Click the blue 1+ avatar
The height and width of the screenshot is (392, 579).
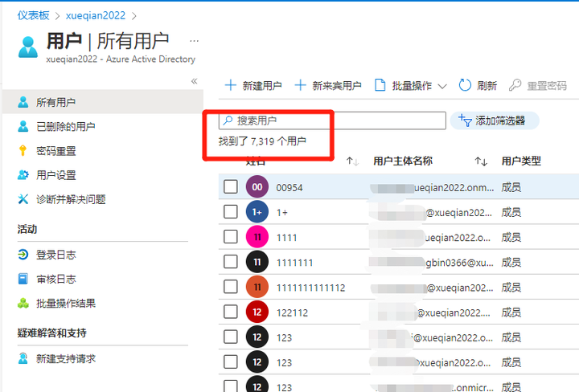[257, 212]
